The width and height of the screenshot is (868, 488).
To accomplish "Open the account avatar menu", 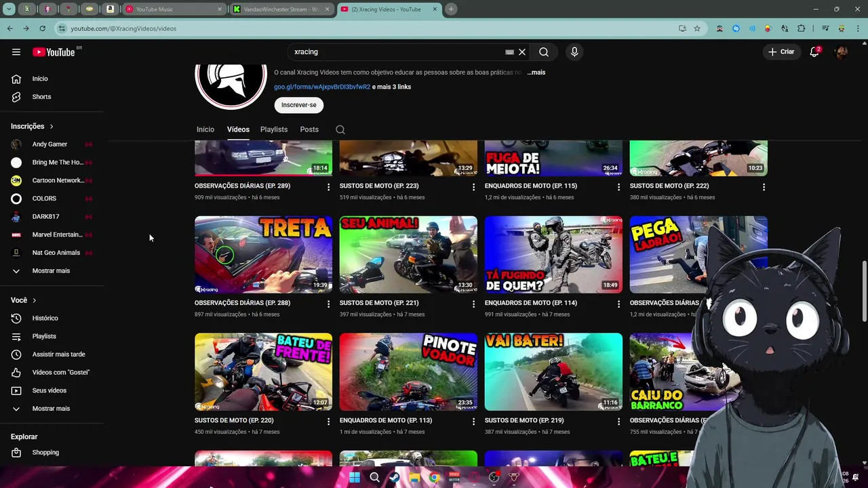I will [x=842, y=52].
